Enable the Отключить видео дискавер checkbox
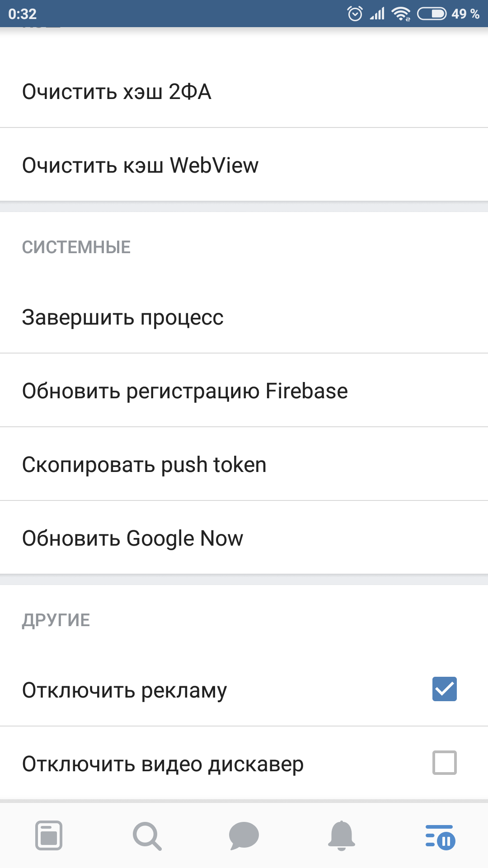This screenshot has width=488, height=868. coord(445,763)
